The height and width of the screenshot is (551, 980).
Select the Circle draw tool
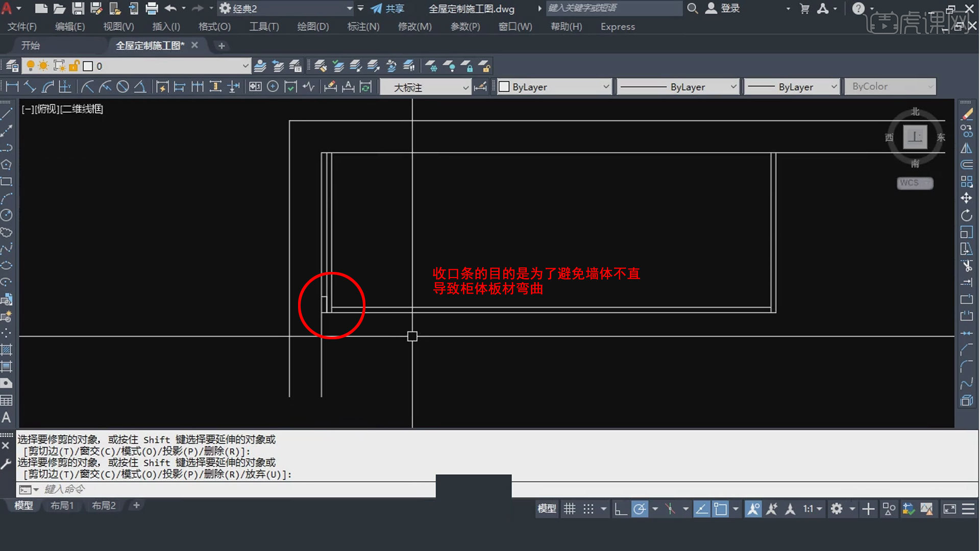(x=6, y=215)
